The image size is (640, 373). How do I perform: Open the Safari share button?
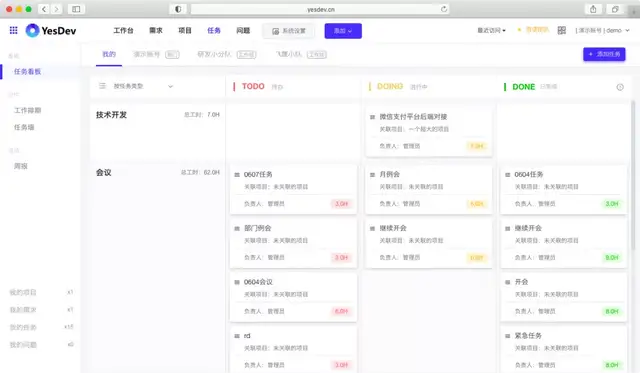pos(593,9)
